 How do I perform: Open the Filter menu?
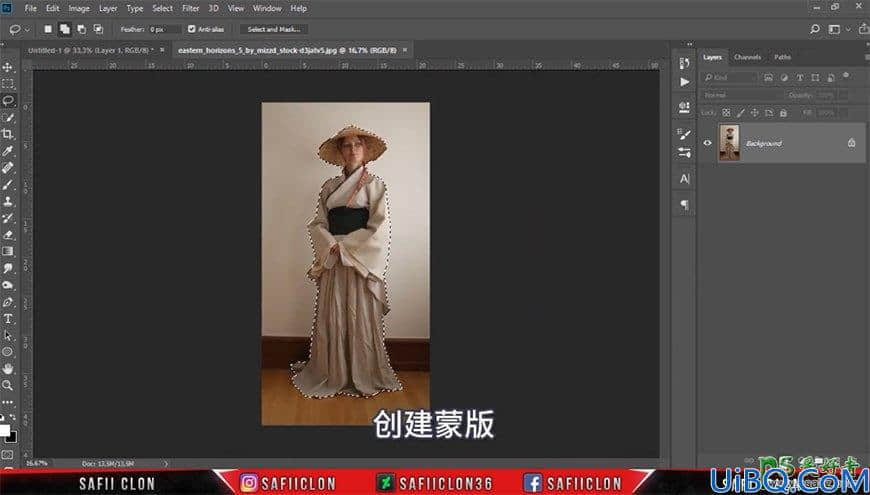pos(191,8)
